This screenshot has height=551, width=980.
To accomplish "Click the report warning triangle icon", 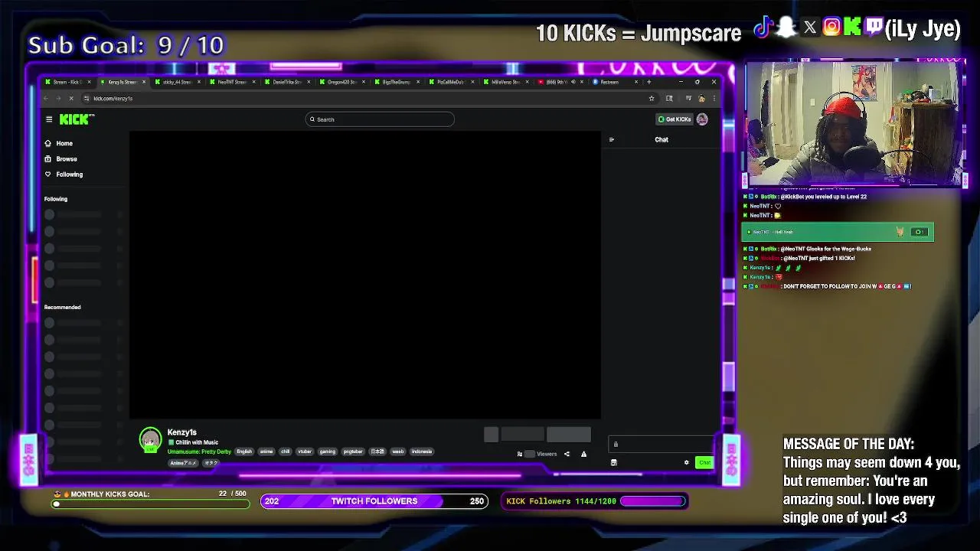I will (583, 454).
